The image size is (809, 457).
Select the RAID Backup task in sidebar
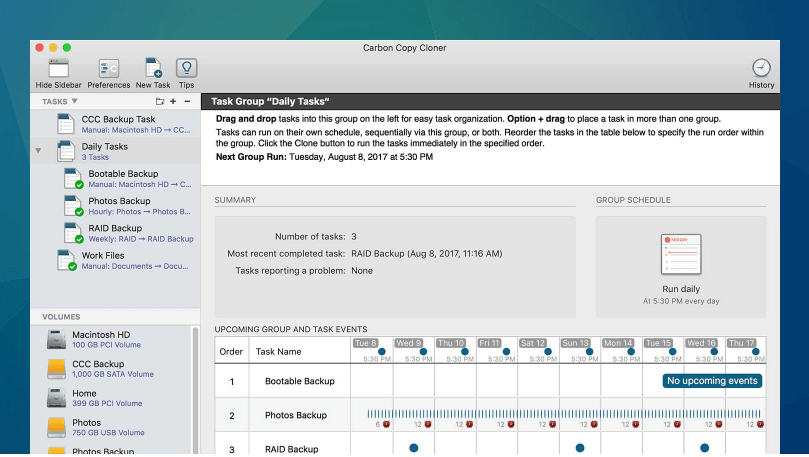(x=116, y=233)
